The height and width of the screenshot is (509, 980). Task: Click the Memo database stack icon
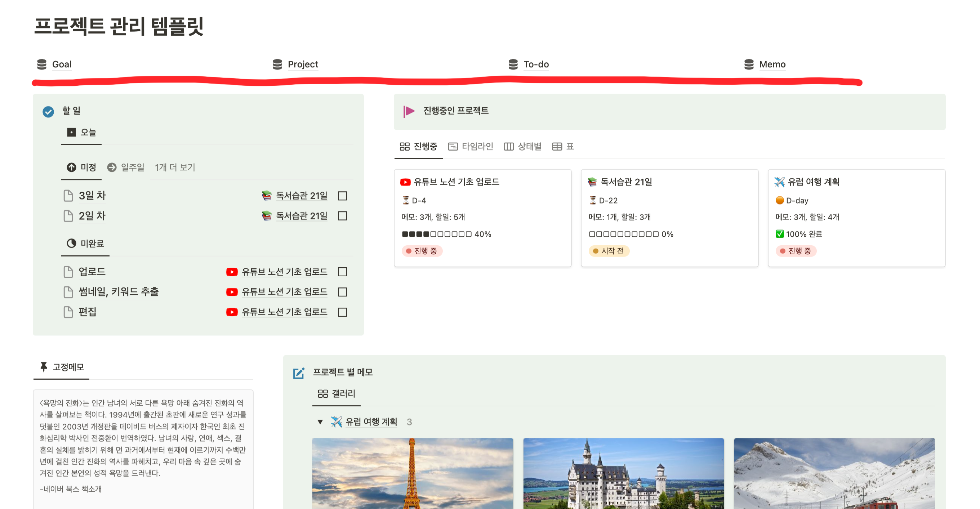point(748,64)
